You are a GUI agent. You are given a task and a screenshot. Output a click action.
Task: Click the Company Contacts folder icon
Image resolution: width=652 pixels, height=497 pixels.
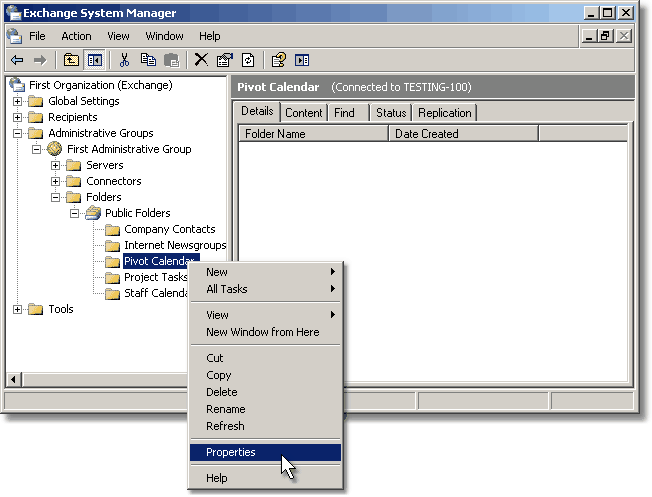pos(112,230)
